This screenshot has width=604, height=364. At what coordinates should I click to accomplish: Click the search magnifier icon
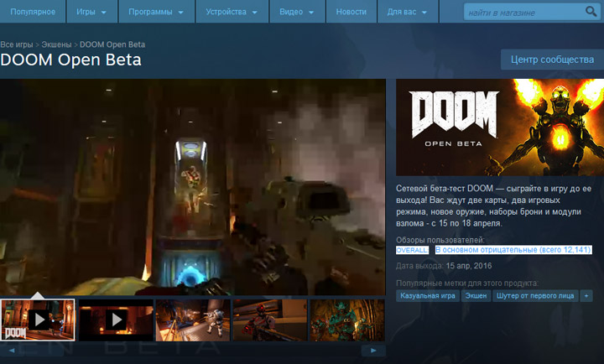pyautogui.click(x=591, y=12)
